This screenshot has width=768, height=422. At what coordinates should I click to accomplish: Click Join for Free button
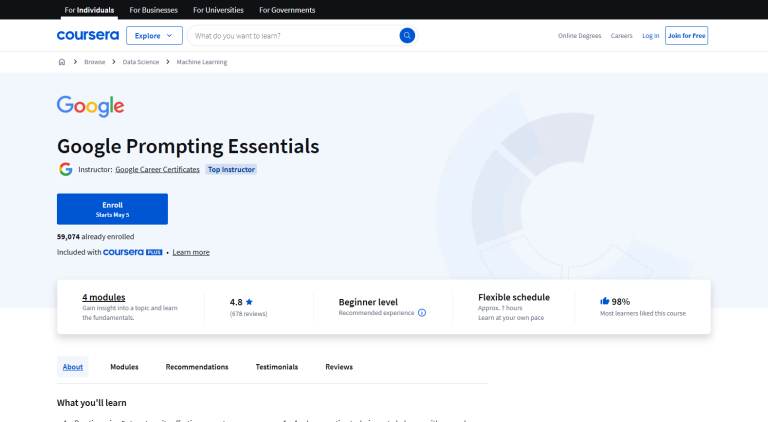686,36
